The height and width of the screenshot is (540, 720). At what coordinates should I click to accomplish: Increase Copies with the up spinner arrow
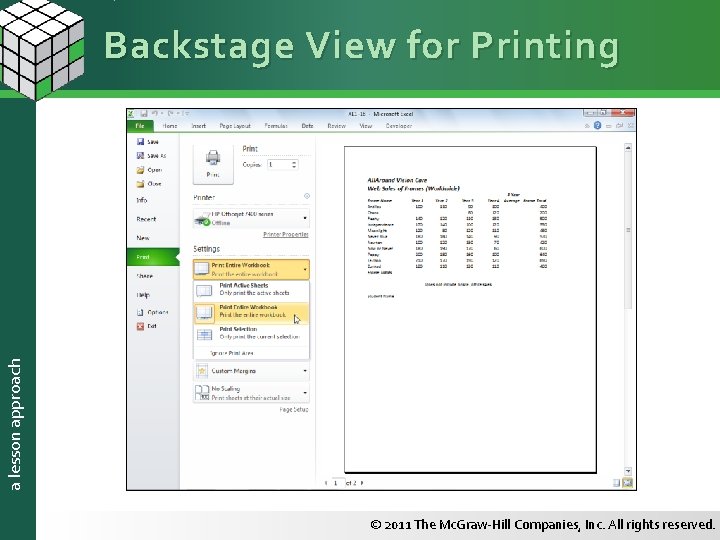click(294, 162)
